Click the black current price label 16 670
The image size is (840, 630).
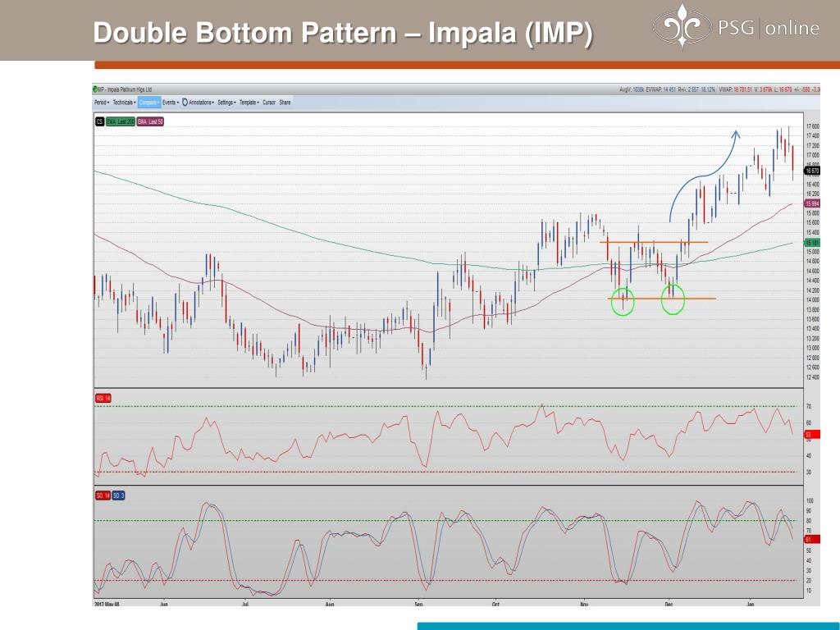(x=812, y=171)
